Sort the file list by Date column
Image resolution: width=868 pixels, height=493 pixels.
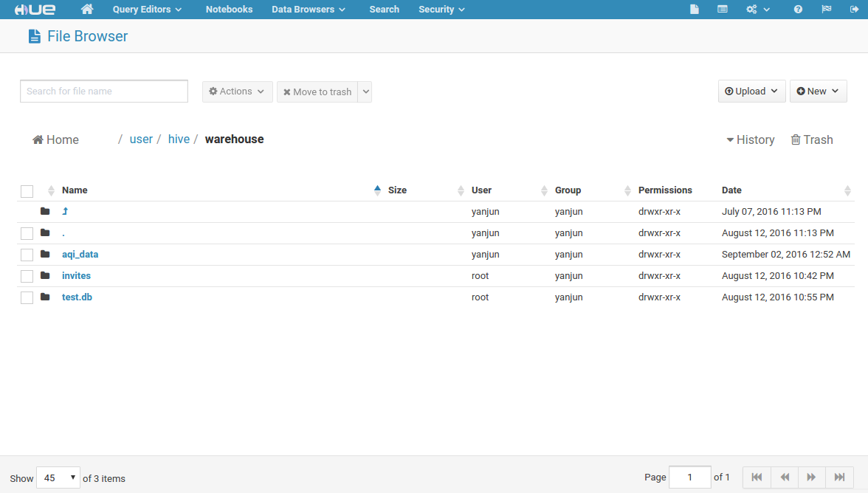pos(731,190)
